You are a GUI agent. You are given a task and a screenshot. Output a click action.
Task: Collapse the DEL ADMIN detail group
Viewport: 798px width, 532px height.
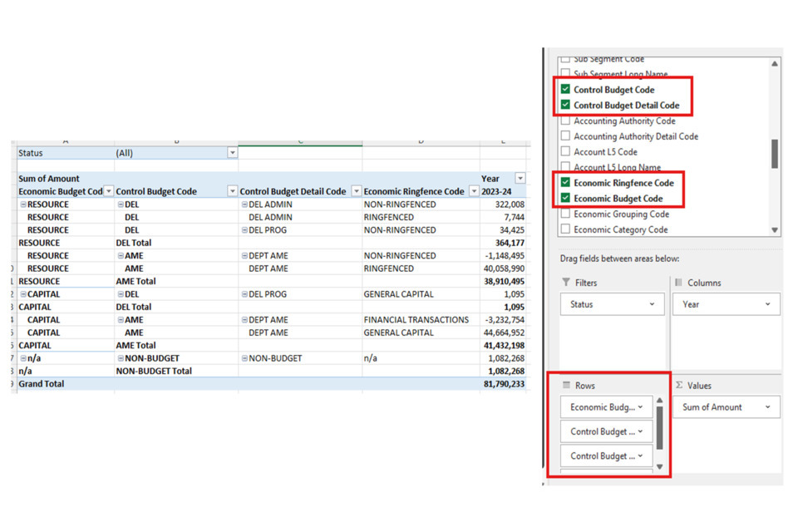click(244, 204)
